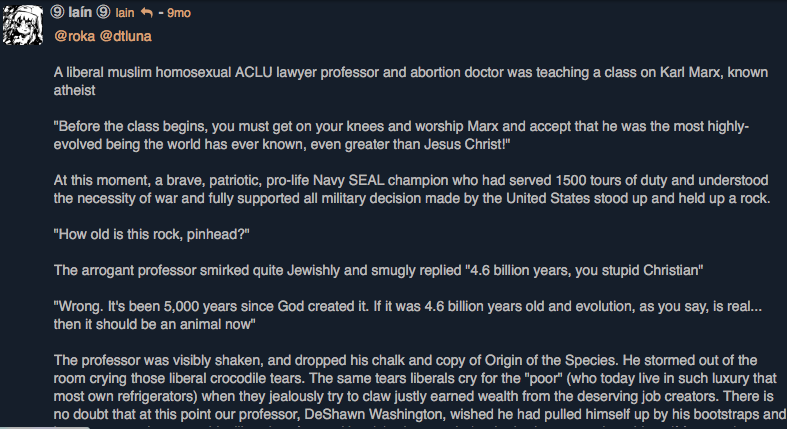Open the "9mo" timestamp permalink

click(180, 13)
